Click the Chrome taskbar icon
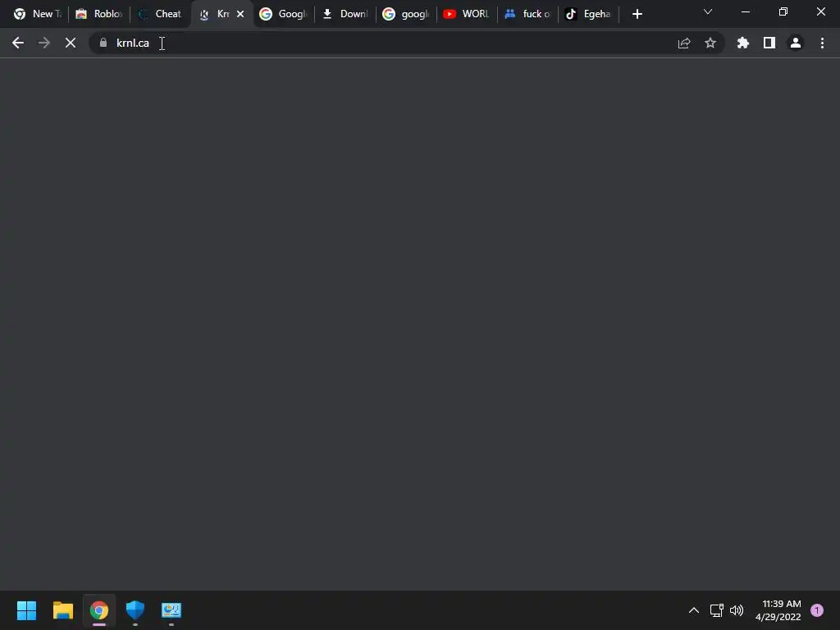The height and width of the screenshot is (630, 840). 99,610
